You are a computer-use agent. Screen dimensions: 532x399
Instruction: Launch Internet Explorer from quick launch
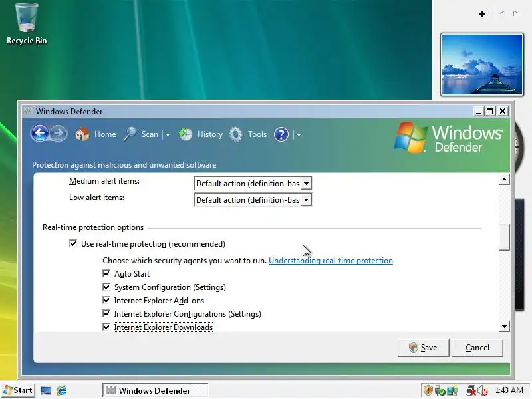click(x=62, y=390)
